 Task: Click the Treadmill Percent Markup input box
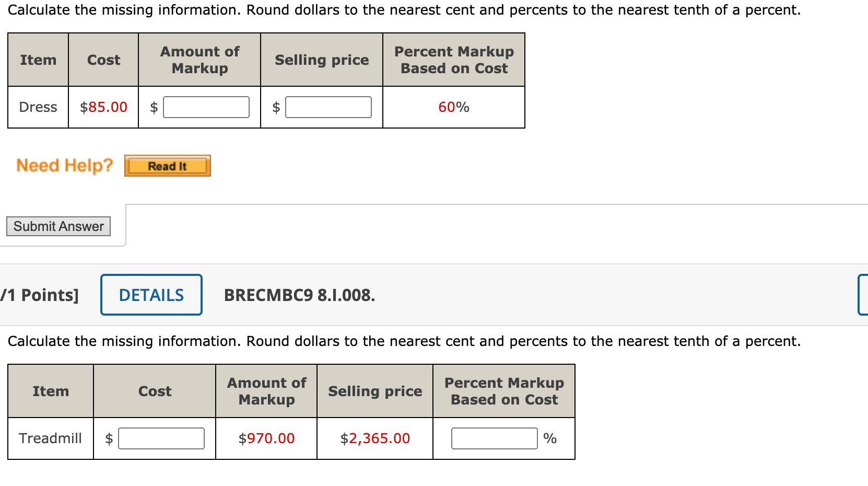click(x=494, y=438)
